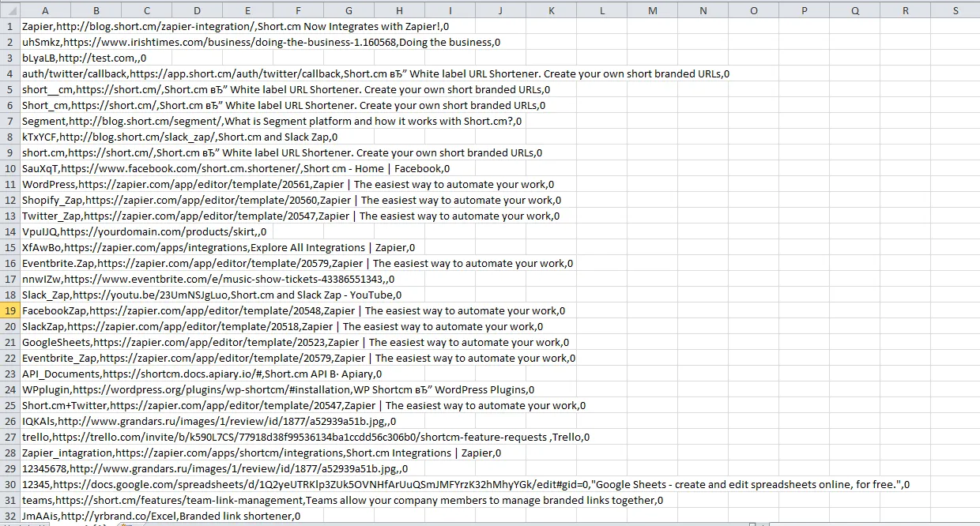Click the 'Eventbrite.Zap' row text
The image size is (980, 526).
pos(298,263)
